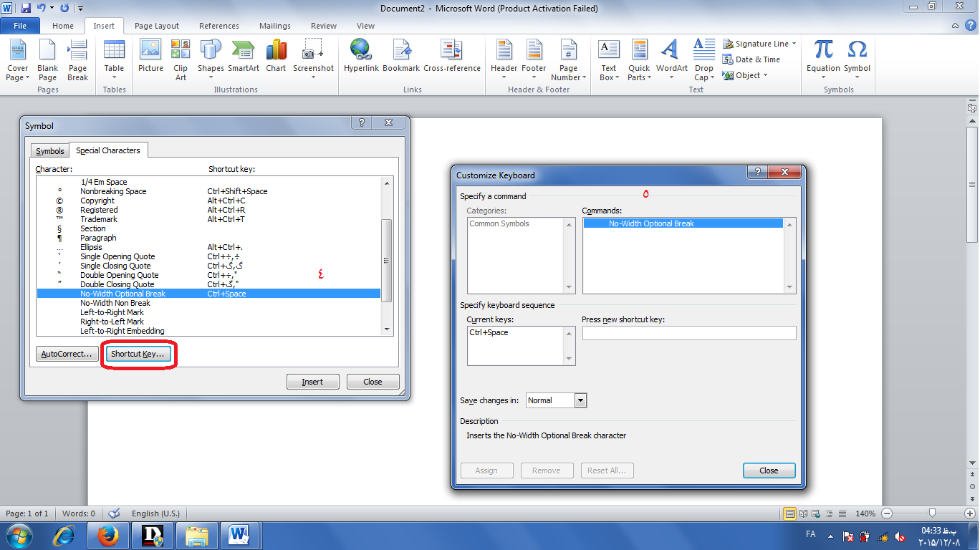
Task: Insert a Hyperlink
Action: pyautogui.click(x=361, y=56)
